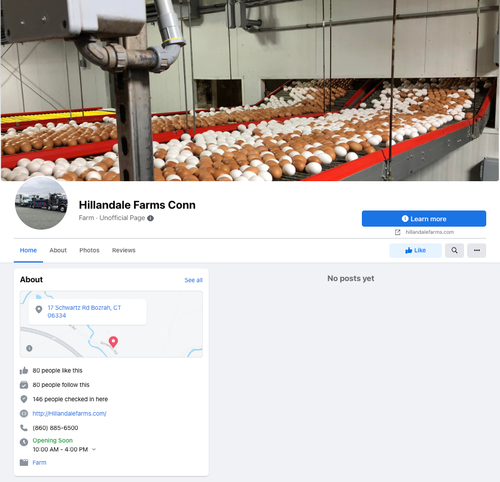
Task: Open the truck profile picture thumbnail
Action: tap(41, 203)
